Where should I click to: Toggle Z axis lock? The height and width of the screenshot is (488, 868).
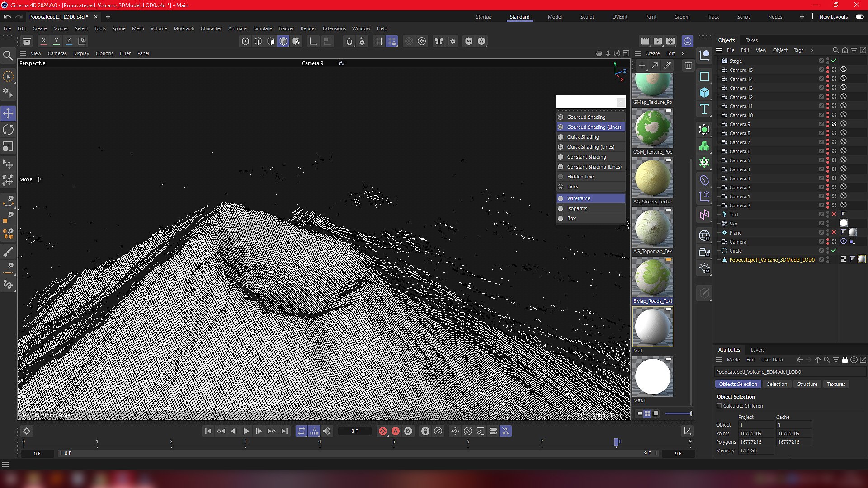tap(69, 41)
